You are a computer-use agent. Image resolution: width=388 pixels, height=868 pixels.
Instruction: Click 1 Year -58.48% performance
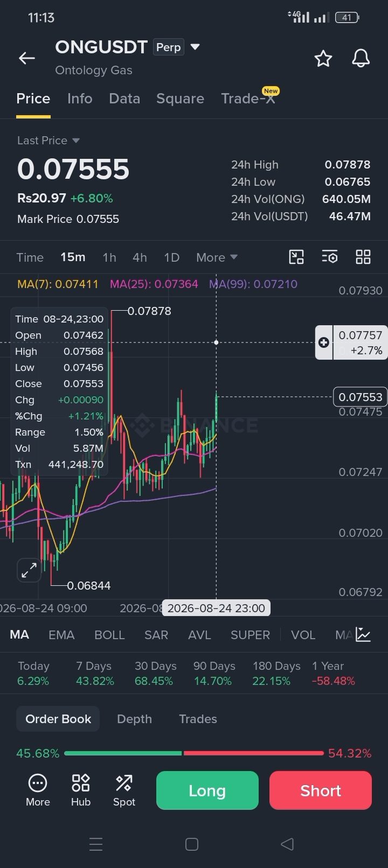coord(334,674)
